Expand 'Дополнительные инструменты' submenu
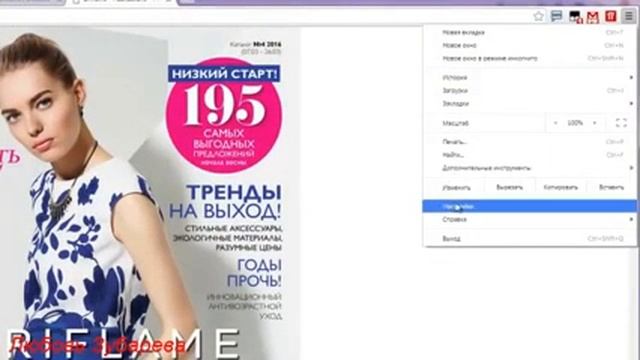 point(529,168)
